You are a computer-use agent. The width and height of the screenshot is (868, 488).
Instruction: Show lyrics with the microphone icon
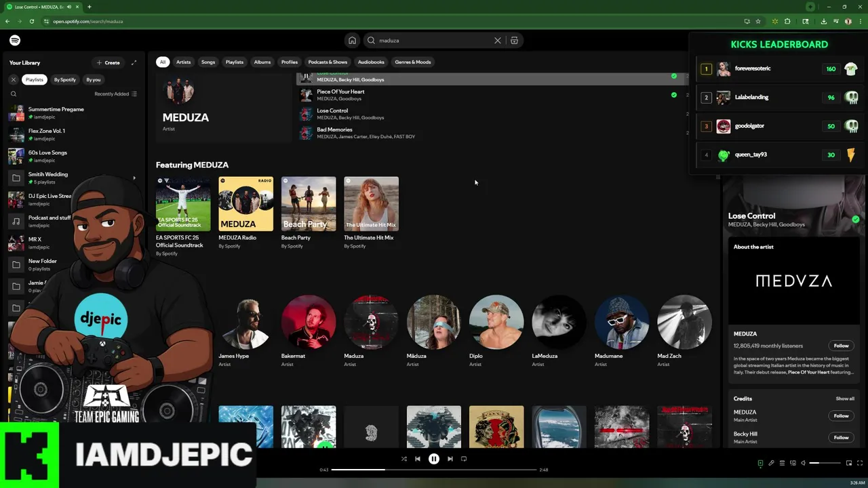tap(771, 463)
